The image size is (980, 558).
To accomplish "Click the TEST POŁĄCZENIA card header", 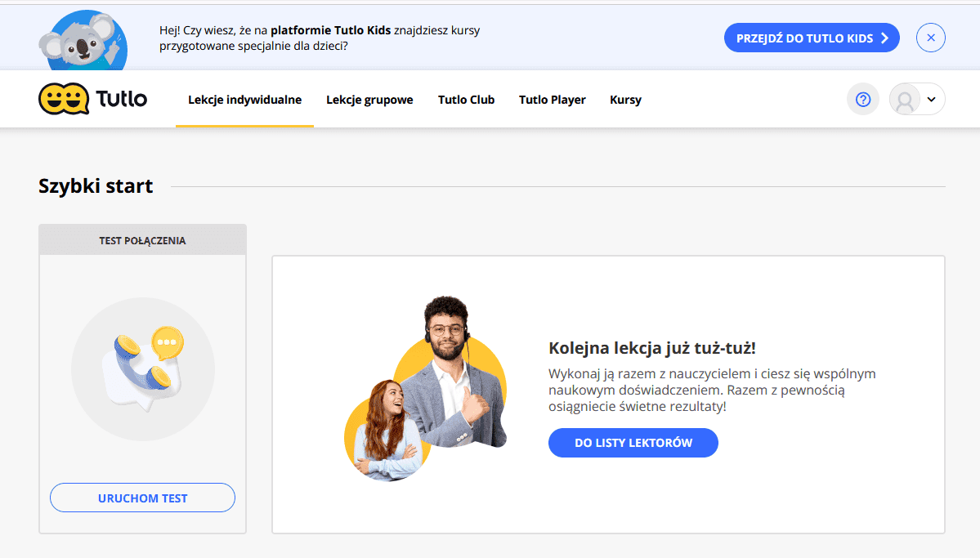I will click(x=142, y=240).
